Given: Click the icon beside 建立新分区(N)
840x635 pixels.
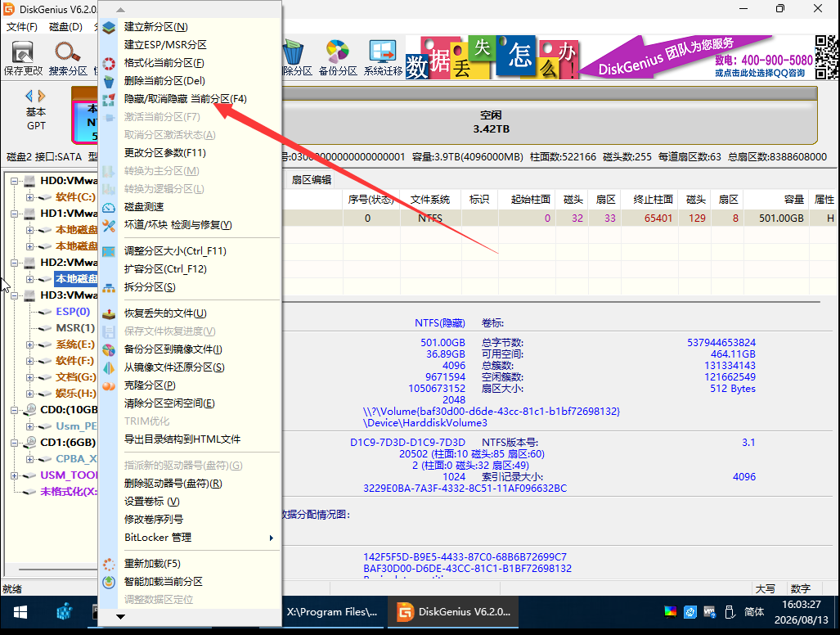Looking at the screenshot, I should [x=109, y=27].
